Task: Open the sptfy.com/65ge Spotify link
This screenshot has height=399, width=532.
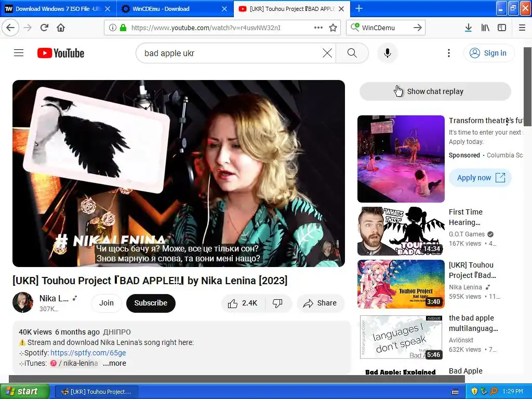Action: (88, 353)
